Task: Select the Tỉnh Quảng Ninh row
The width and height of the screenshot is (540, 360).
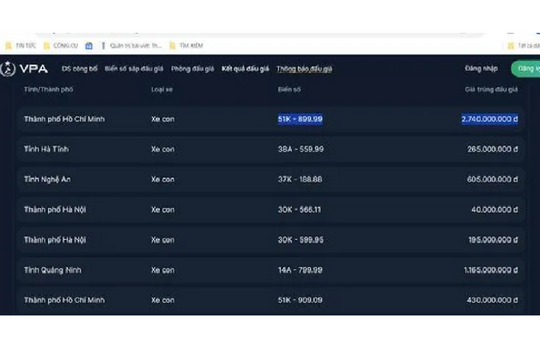Action: [x=271, y=270]
